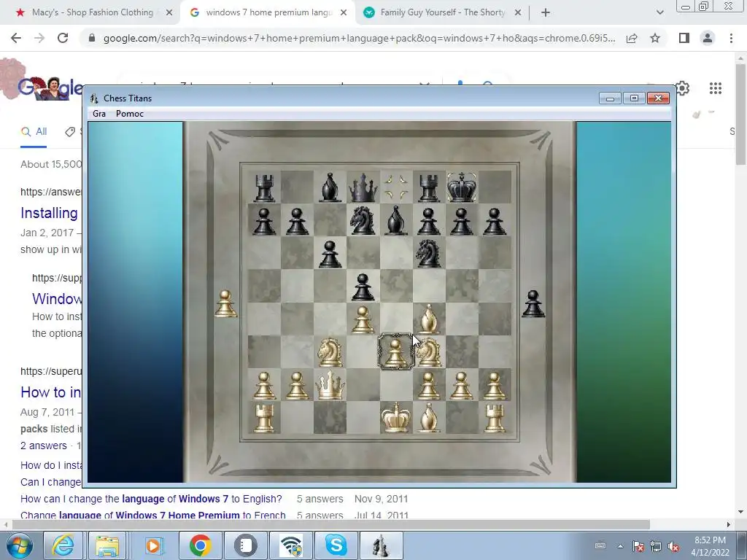The width and height of the screenshot is (747, 560).
Task: Select the All search results tab
Action: click(34, 132)
